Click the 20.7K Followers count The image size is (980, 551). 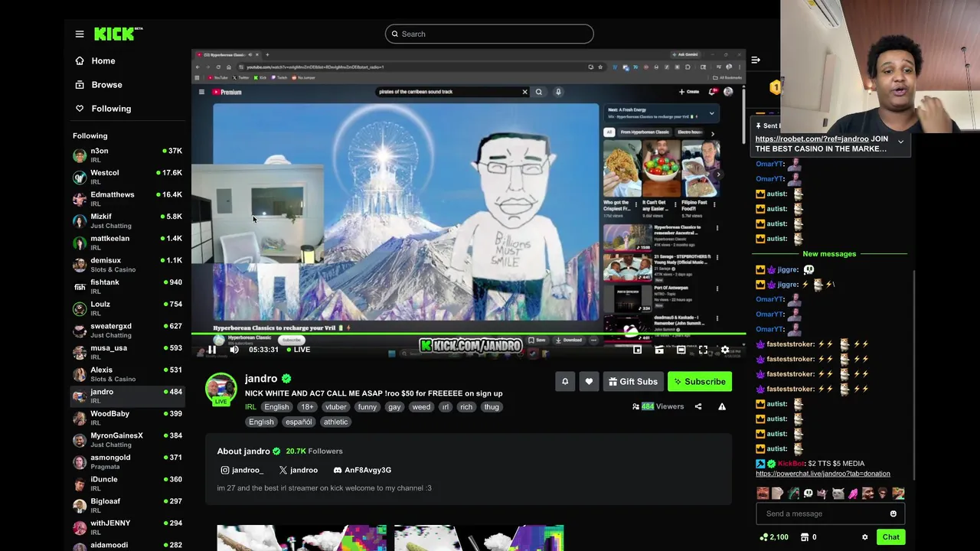pyautogui.click(x=314, y=452)
